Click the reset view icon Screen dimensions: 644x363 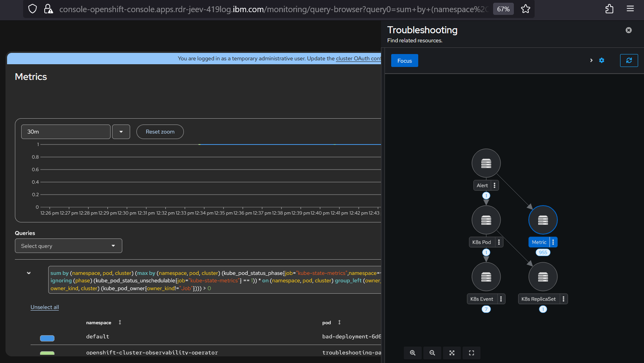472,353
